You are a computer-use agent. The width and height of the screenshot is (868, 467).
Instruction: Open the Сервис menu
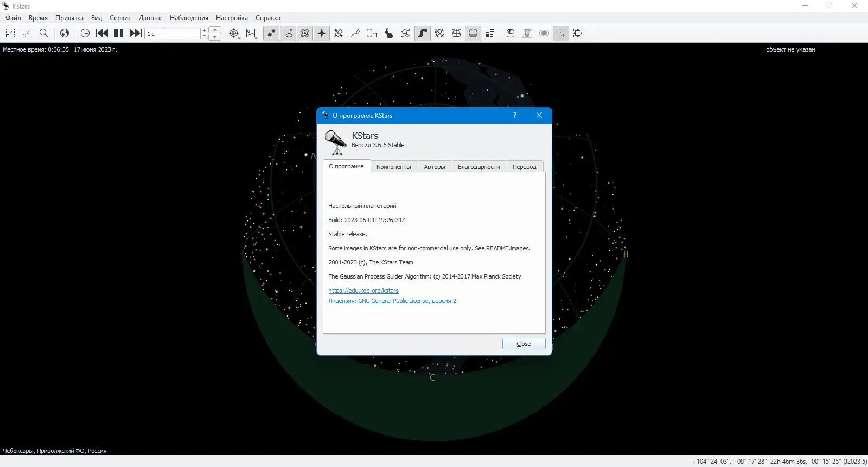[120, 18]
